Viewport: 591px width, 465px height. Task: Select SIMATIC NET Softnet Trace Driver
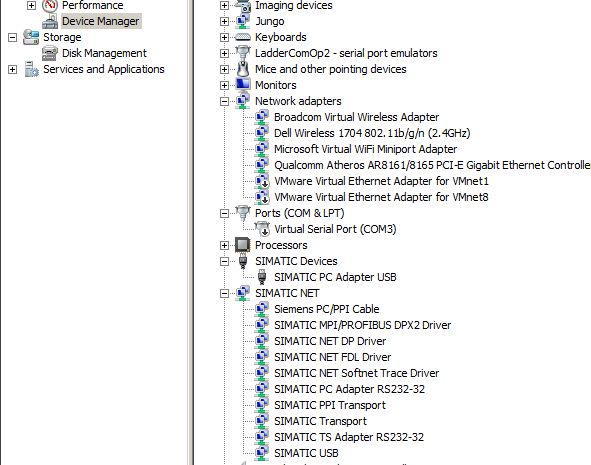click(357, 373)
